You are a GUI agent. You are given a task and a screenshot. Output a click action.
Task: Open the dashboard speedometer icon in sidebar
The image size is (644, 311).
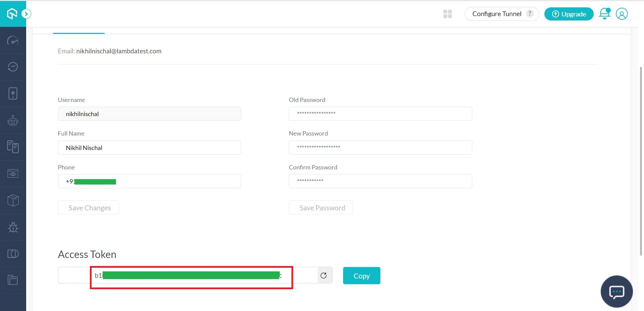[x=13, y=41]
